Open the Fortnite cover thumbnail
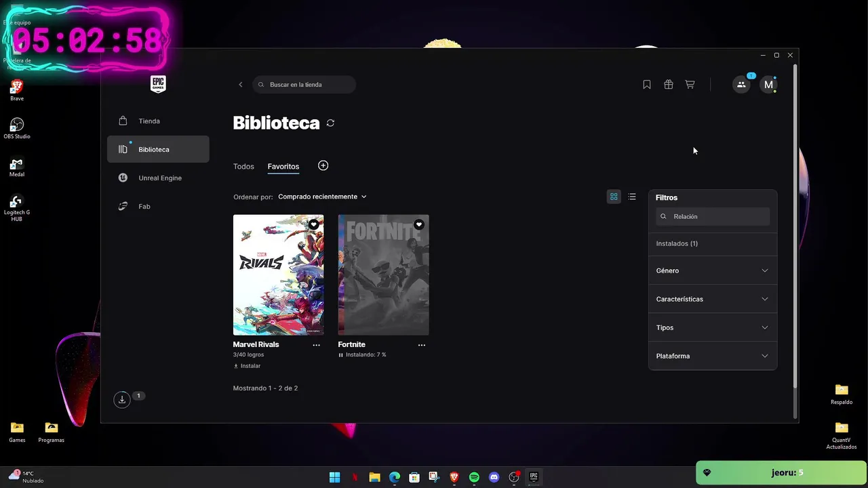Viewport: 868px width, 488px height. click(383, 274)
